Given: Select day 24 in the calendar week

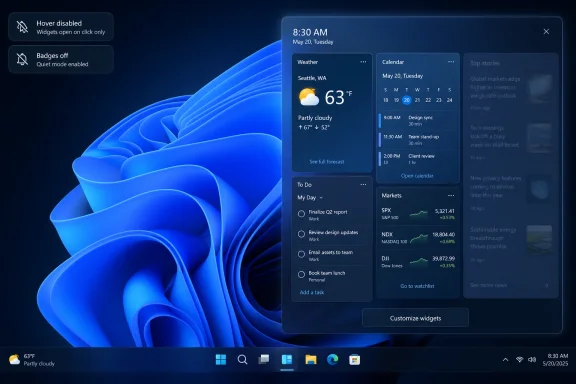Looking at the screenshot, I should [449, 100].
